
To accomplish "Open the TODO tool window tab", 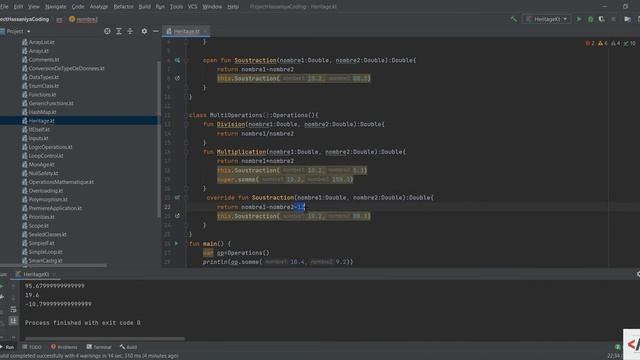I will pos(32,347).
